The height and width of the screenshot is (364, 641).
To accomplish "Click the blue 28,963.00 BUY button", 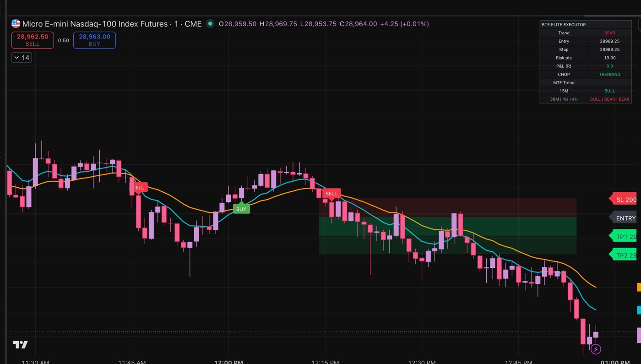I will pos(94,40).
